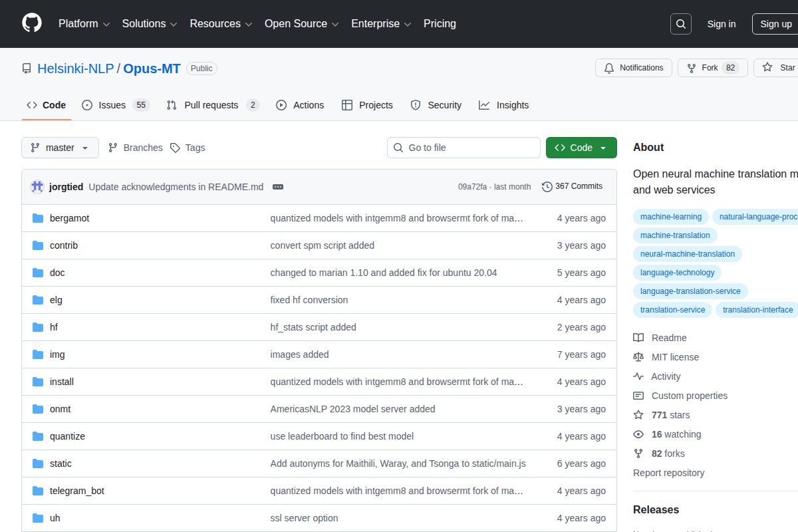Expand commit message ellipsis button
The image size is (798, 532).
pos(278,187)
